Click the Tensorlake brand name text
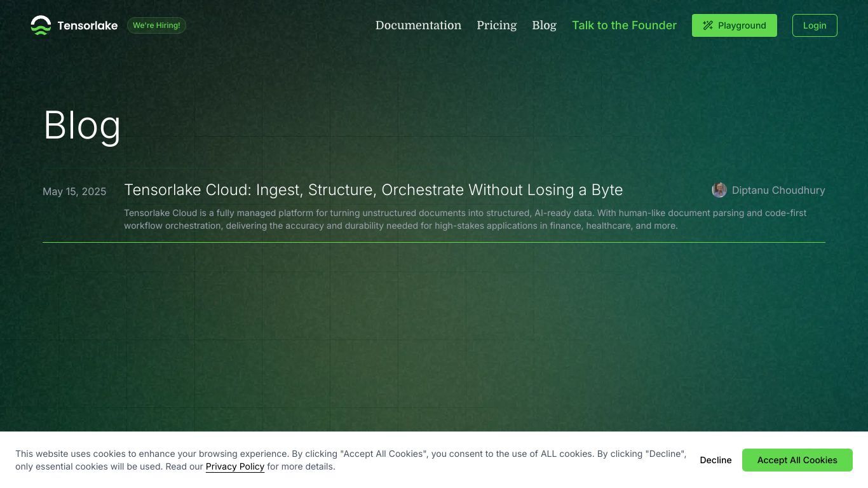The width and height of the screenshot is (868, 488). point(87,25)
